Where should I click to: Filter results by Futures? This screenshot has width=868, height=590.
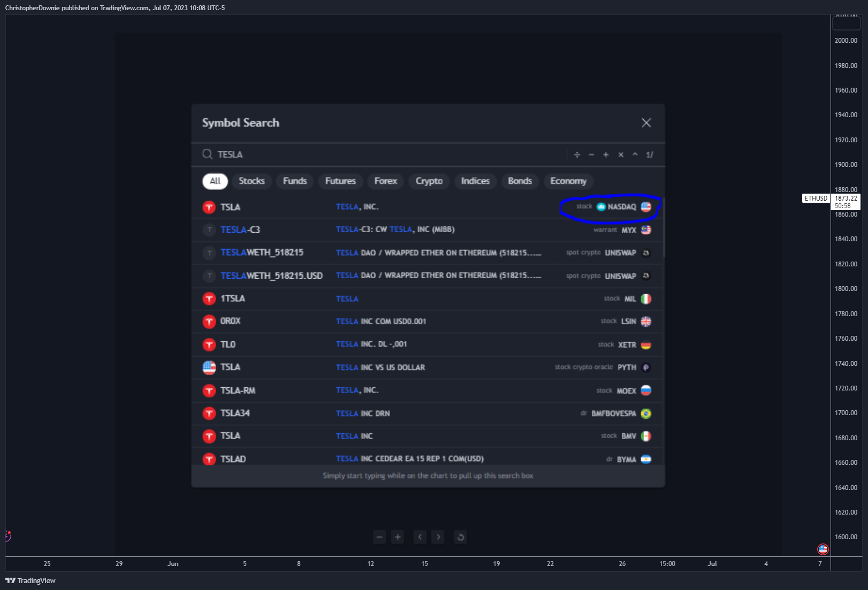pyautogui.click(x=340, y=181)
